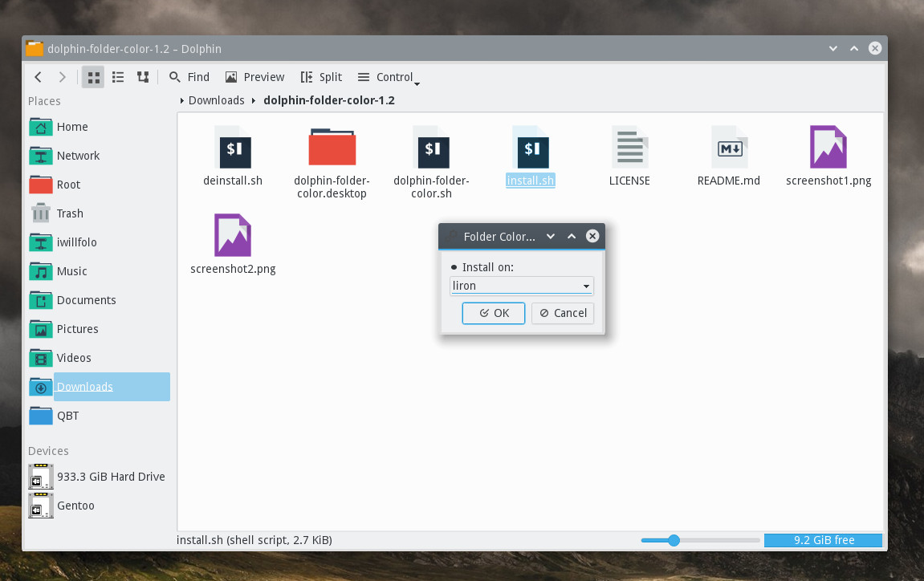Screen dimensions: 924x581
Task: Select the screenshot2.png image file
Action: (233, 244)
